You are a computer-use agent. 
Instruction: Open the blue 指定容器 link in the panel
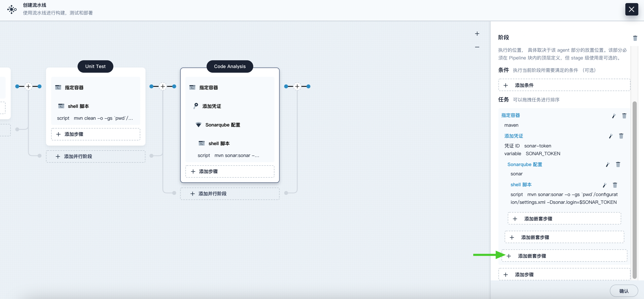510,115
